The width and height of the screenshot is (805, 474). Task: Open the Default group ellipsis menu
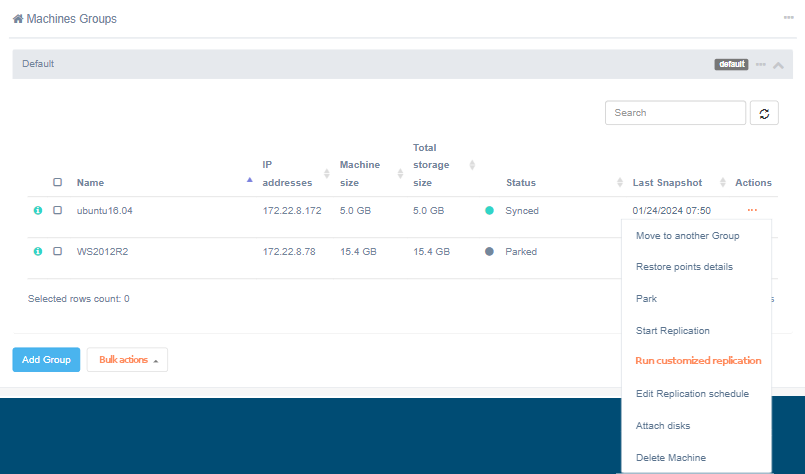761,64
